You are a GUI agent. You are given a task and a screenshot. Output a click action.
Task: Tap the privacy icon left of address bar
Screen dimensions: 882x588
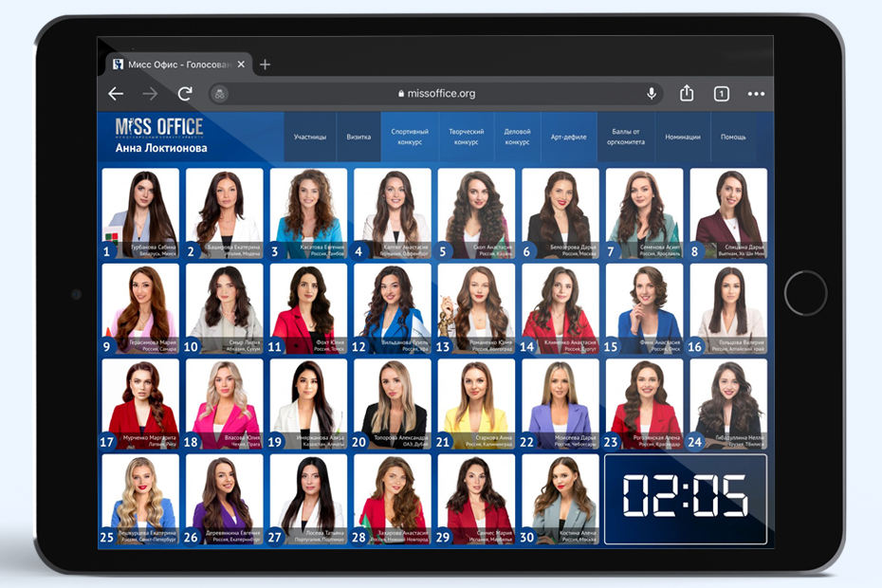219,94
